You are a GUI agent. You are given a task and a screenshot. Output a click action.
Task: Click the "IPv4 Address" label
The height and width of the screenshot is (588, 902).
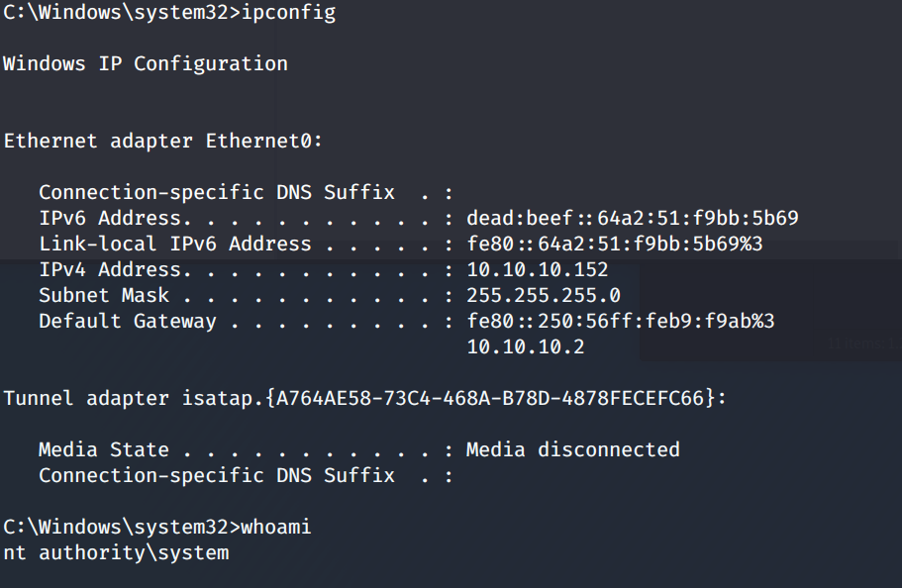tap(110, 269)
